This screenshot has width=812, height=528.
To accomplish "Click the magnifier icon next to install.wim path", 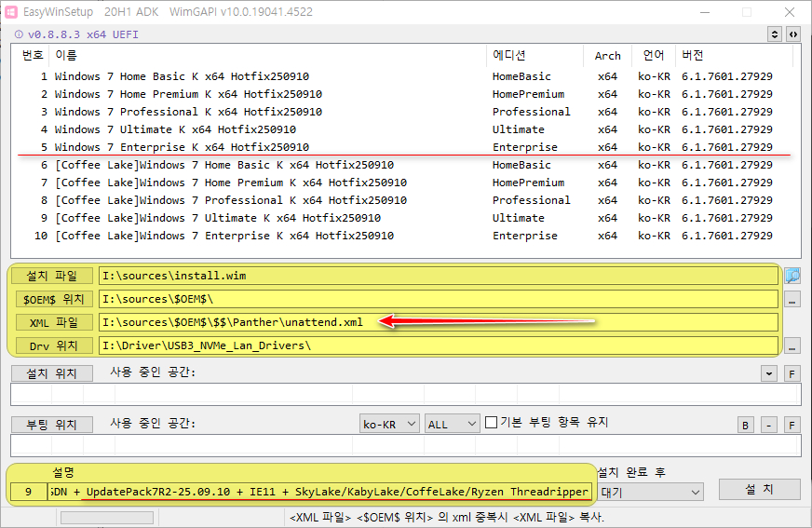I will point(792,276).
